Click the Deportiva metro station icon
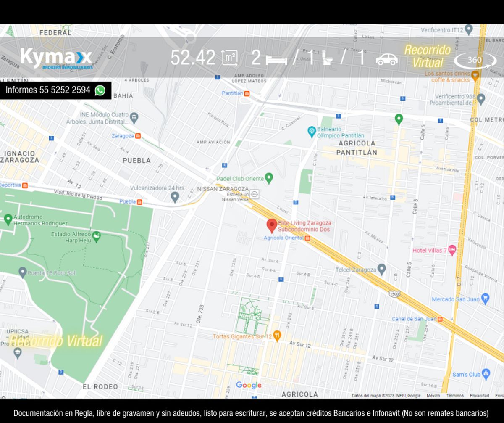The image size is (504, 423). pos(25,185)
